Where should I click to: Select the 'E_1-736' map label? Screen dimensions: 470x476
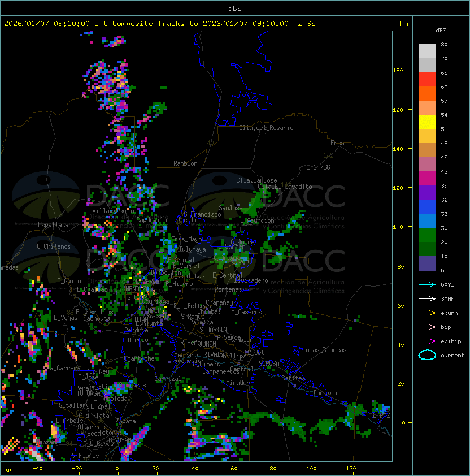(x=318, y=167)
